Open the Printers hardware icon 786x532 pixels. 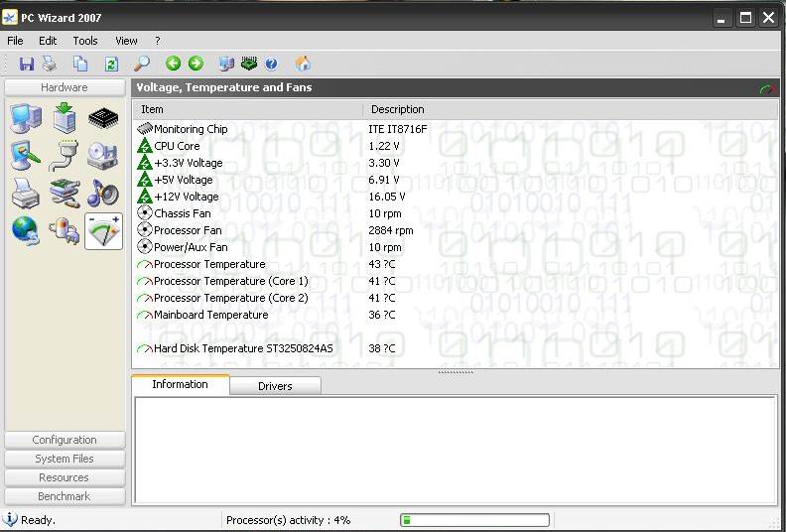coord(25,193)
